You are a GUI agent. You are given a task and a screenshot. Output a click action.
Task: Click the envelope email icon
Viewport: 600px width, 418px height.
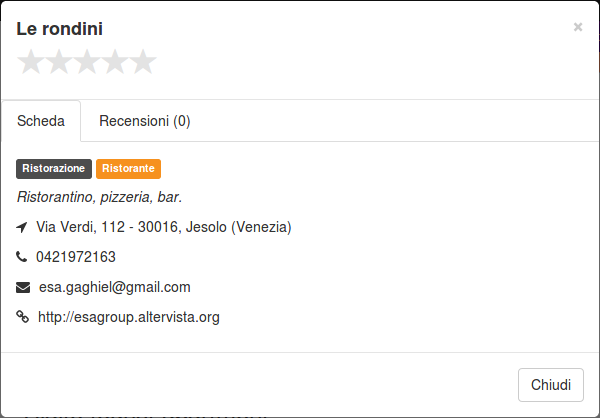(x=23, y=287)
